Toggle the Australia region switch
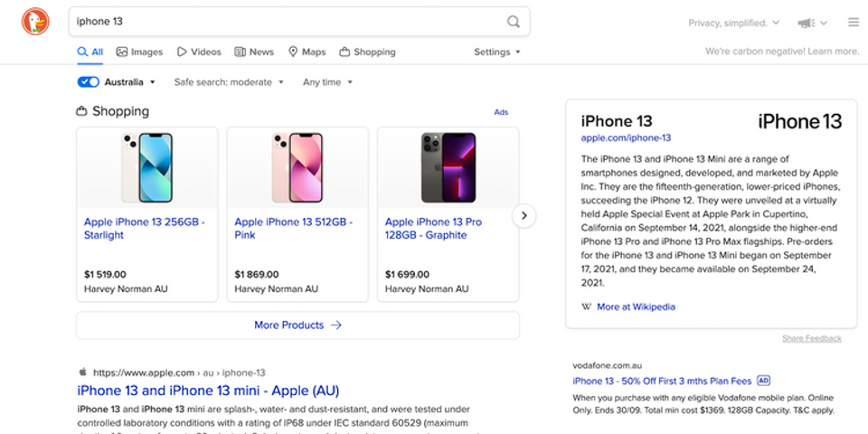Viewport: 868px width, 434px height. 88,82
